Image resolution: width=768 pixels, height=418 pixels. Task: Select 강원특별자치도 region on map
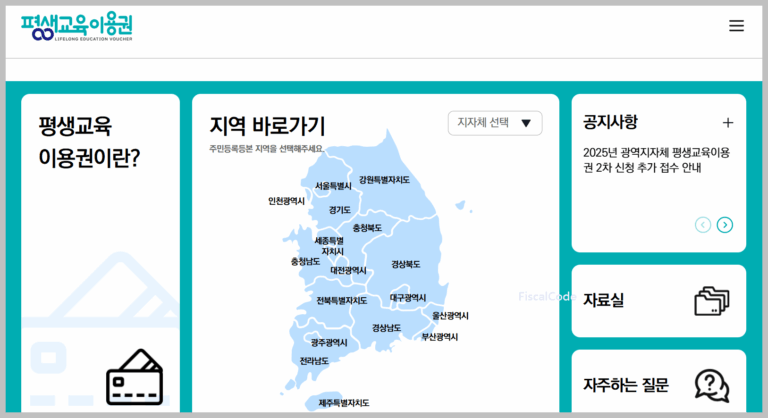click(x=384, y=180)
